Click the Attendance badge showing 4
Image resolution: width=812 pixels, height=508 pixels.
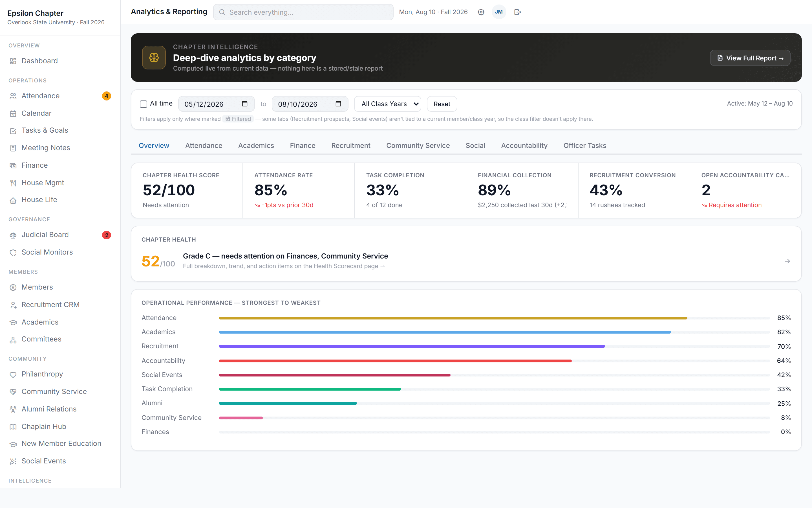tap(106, 96)
